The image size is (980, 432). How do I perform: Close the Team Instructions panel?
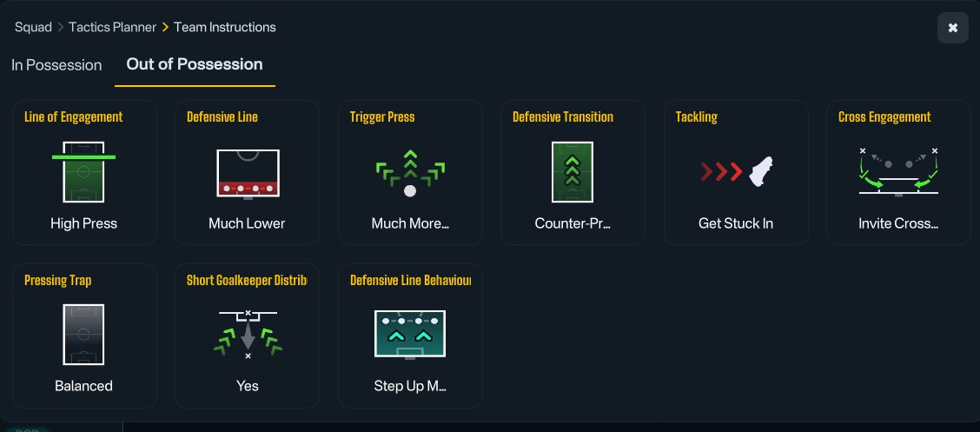[x=952, y=28]
